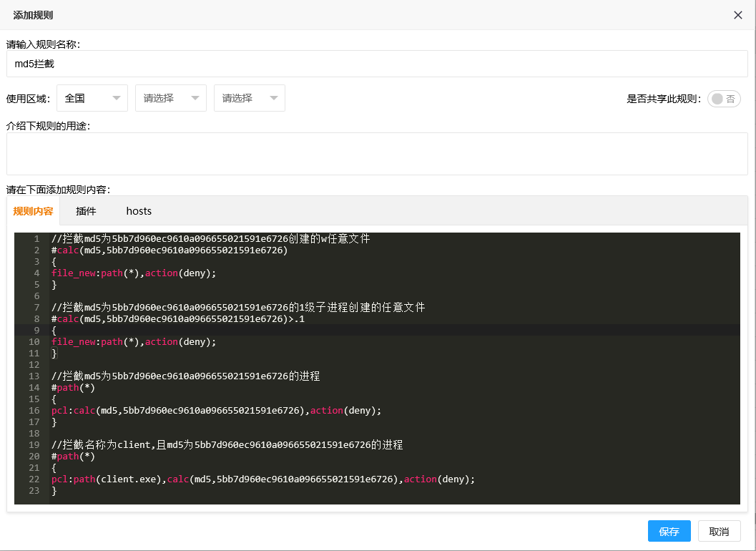Click the pcl:calc statement on line 16
Image resolution: width=756 pixels, height=551 pixels.
[x=216, y=411]
